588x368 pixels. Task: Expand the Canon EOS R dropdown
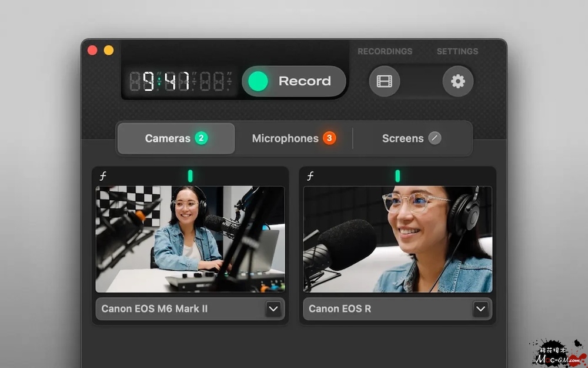point(480,309)
